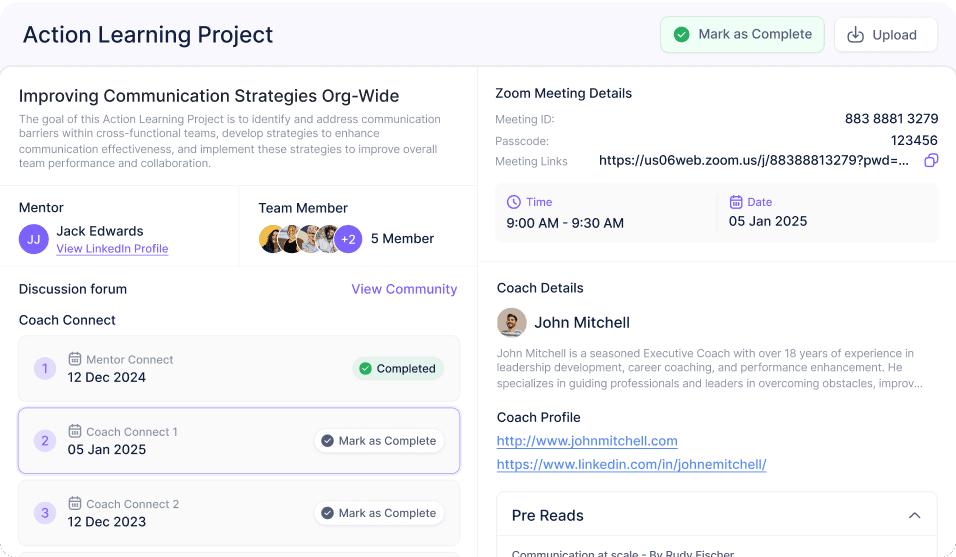This screenshot has height=557, width=956.
Task: Copy the Zoom meeting link icon
Action: coord(931,160)
